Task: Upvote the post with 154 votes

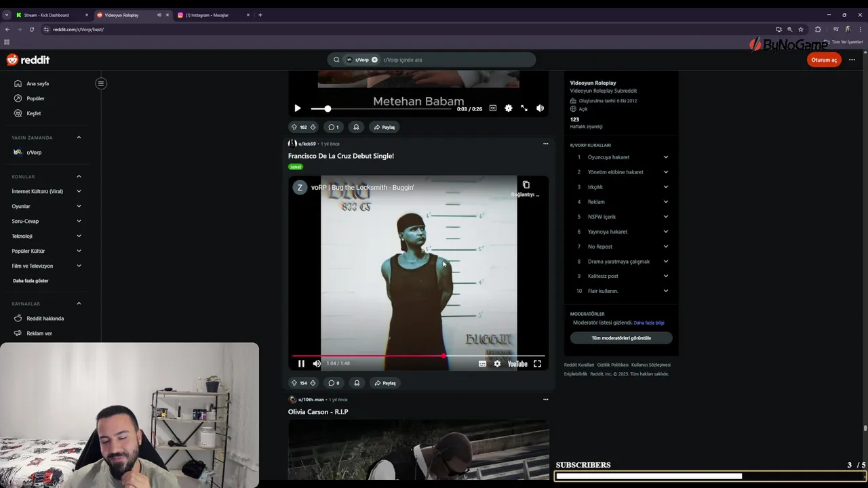Action: click(x=294, y=383)
